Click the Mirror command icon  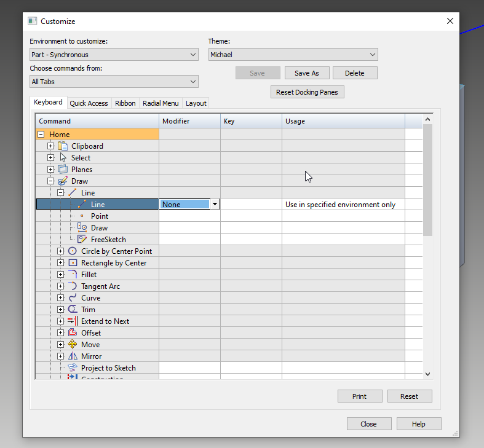(x=73, y=356)
